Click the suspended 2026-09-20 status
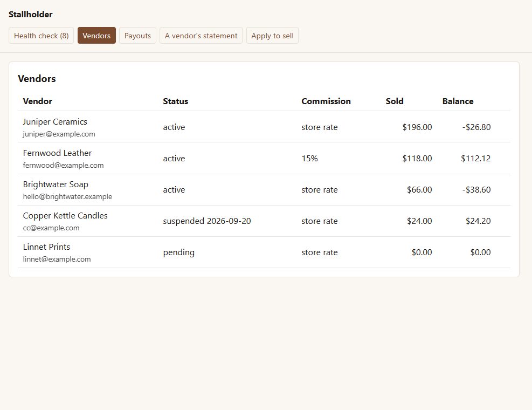This screenshot has width=532, height=410. click(207, 221)
